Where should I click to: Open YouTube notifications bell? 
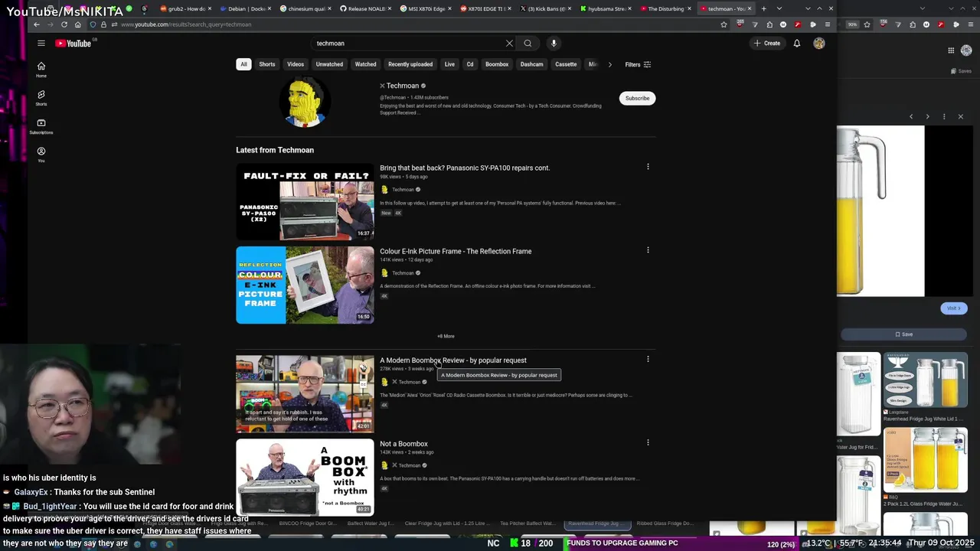797,44
